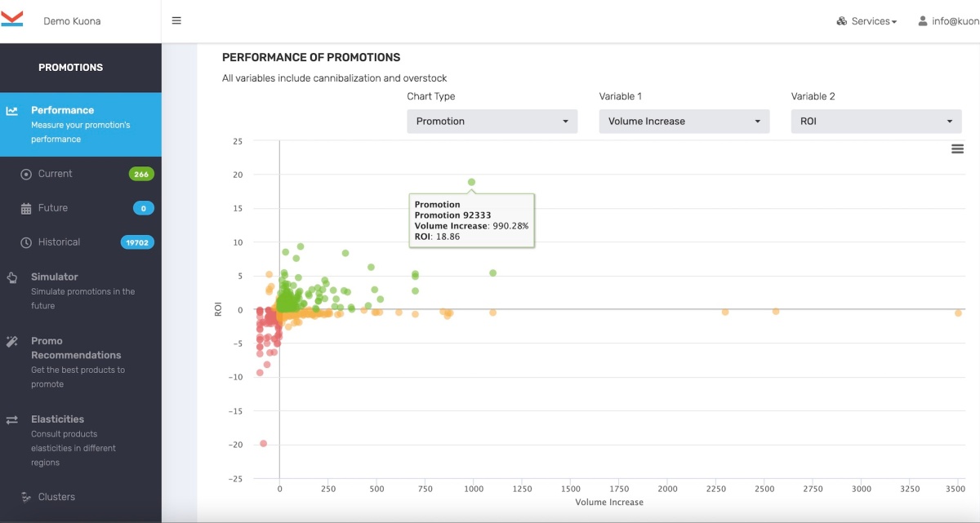Toggle the hamburger sidebar menu
Image resolution: width=980 pixels, height=523 pixels.
[176, 21]
